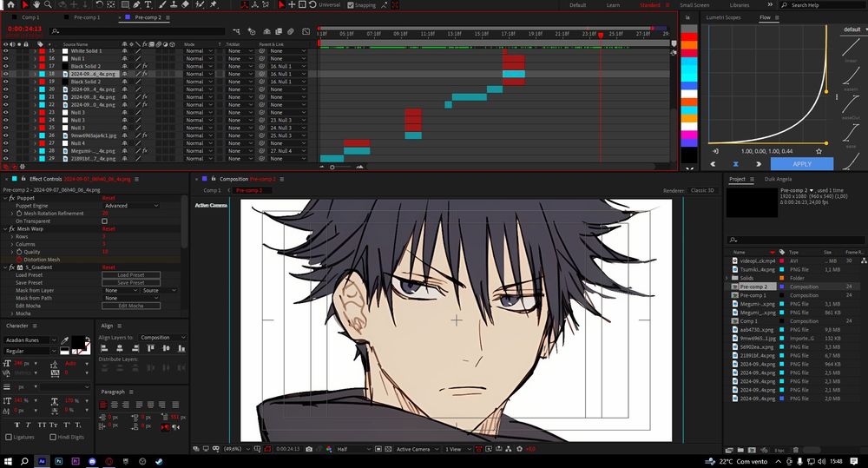Open the Half resolution dropdown

(353, 449)
